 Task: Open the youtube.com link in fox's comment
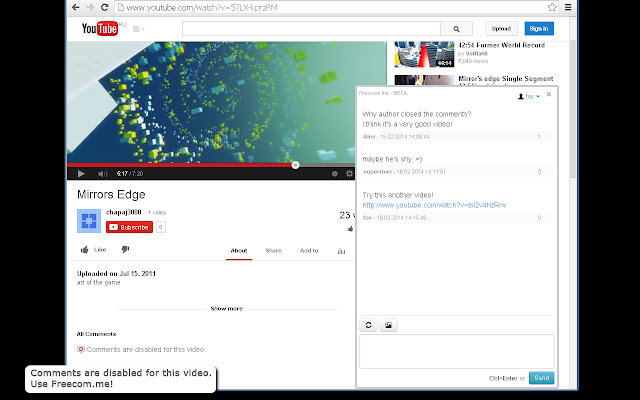pyautogui.click(x=434, y=205)
